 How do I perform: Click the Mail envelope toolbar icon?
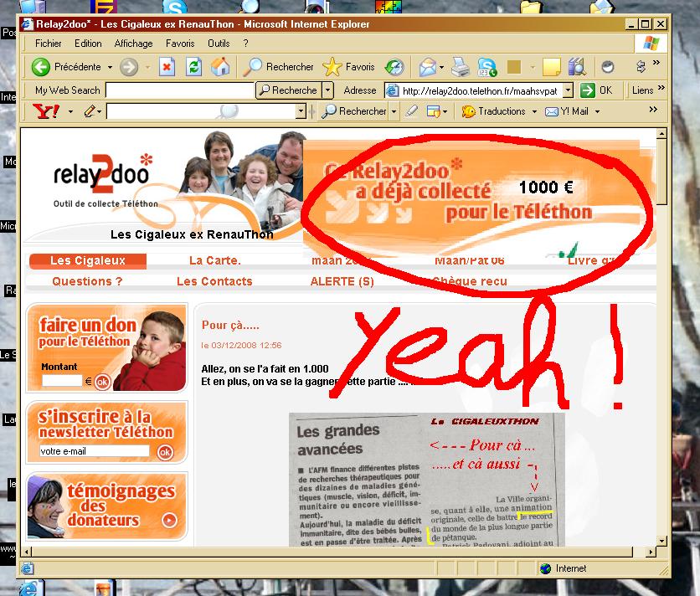(427, 67)
